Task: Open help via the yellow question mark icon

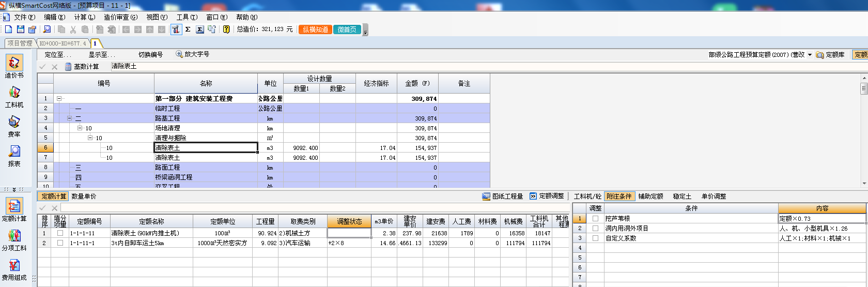Action: (226, 29)
